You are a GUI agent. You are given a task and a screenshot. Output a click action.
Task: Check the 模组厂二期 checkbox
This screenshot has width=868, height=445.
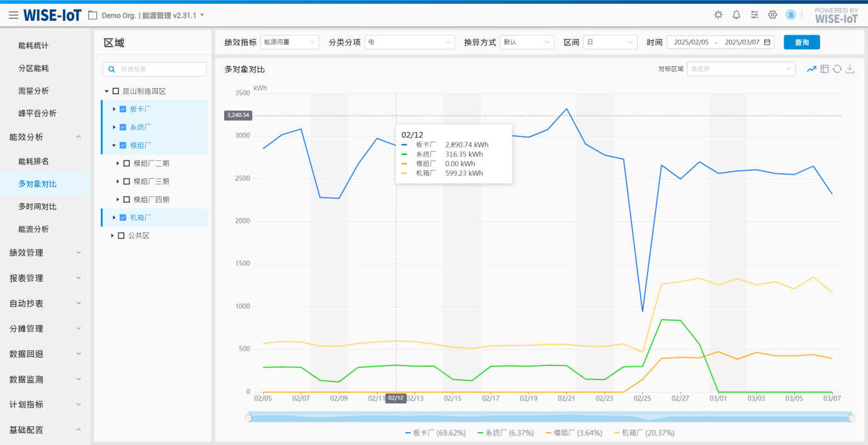127,164
